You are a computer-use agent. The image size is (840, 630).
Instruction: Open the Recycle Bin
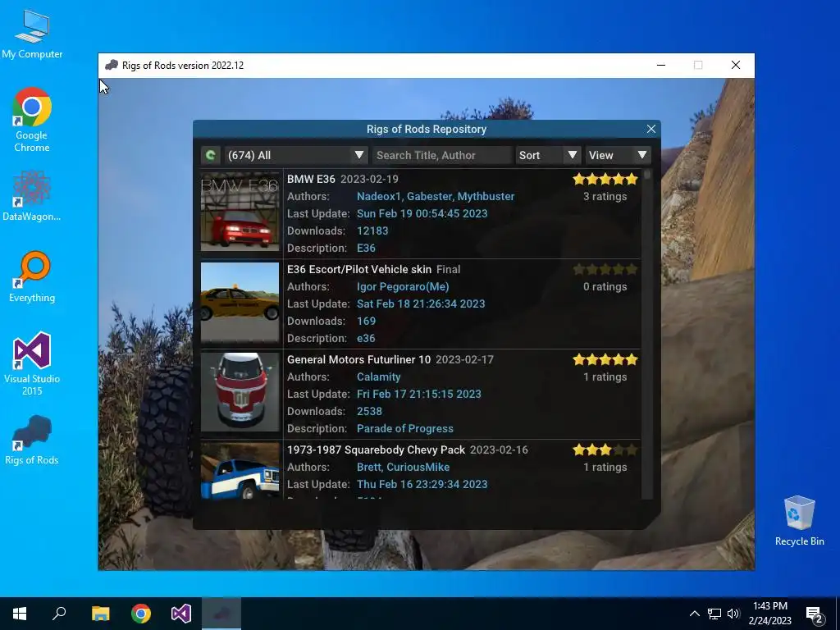pyautogui.click(x=799, y=521)
